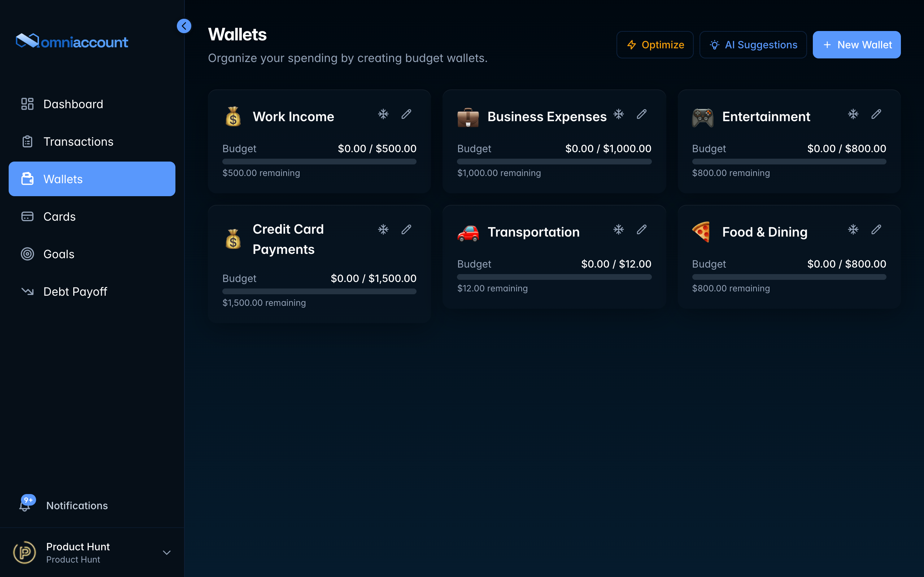Open the Cards section in the sidebar
This screenshot has height=577, width=924.
[x=59, y=216]
